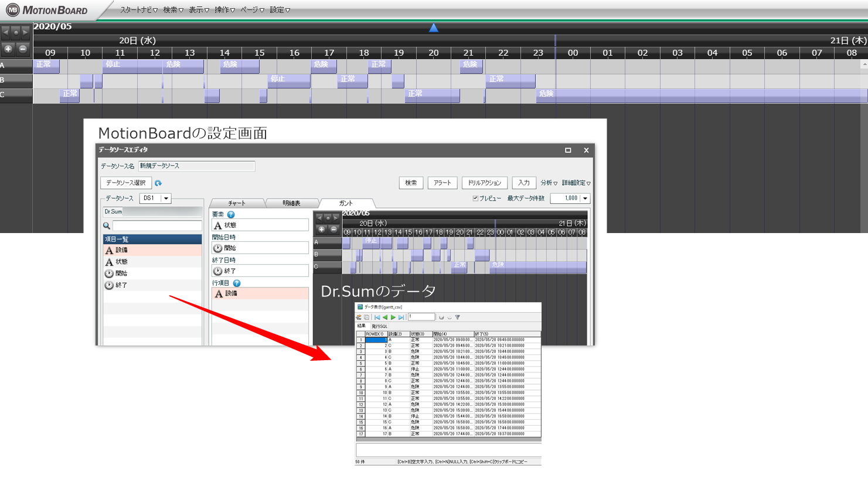The image size is (868, 479).
Task: Click the データソース選択 button
Action: 126,183
